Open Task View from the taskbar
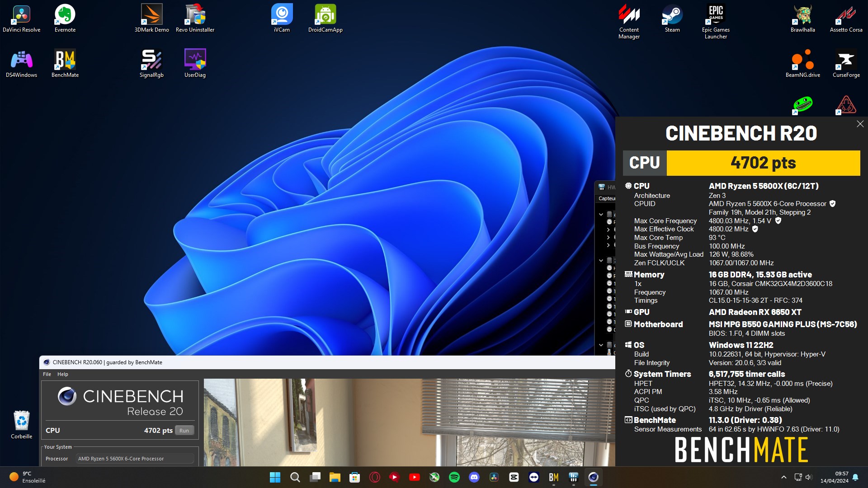This screenshot has height=488, width=868. point(315,477)
